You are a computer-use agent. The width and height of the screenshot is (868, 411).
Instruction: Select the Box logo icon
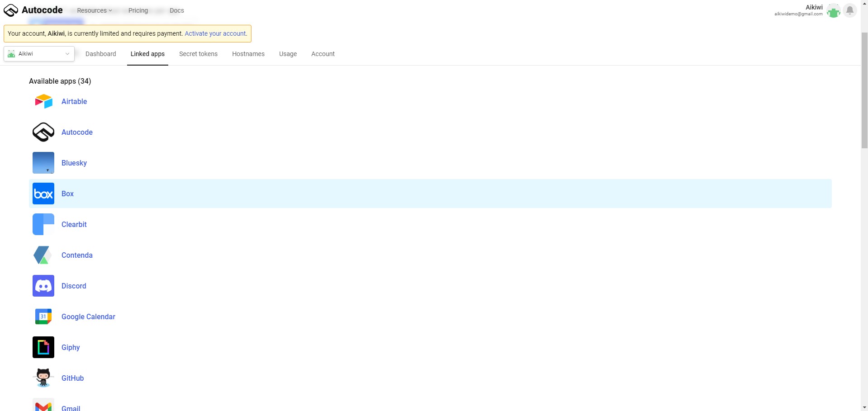pos(43,194)
